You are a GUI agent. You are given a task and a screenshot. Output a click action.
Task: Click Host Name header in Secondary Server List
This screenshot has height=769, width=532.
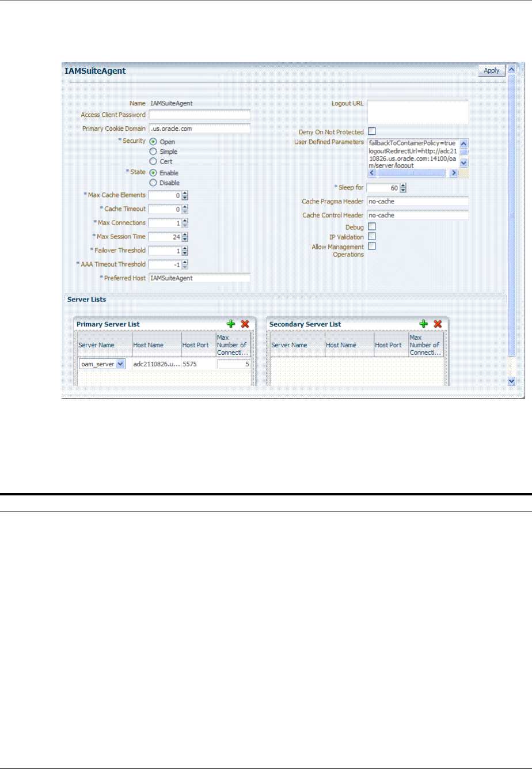(349, 345)
